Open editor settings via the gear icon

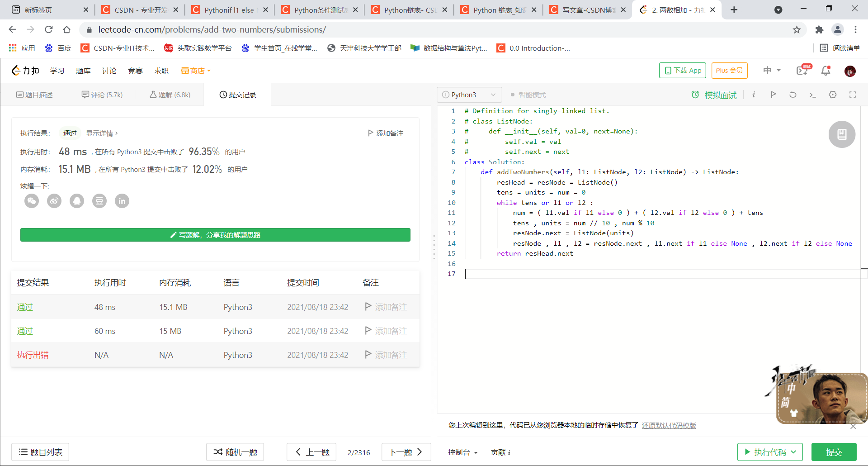(x=833, y=95)
